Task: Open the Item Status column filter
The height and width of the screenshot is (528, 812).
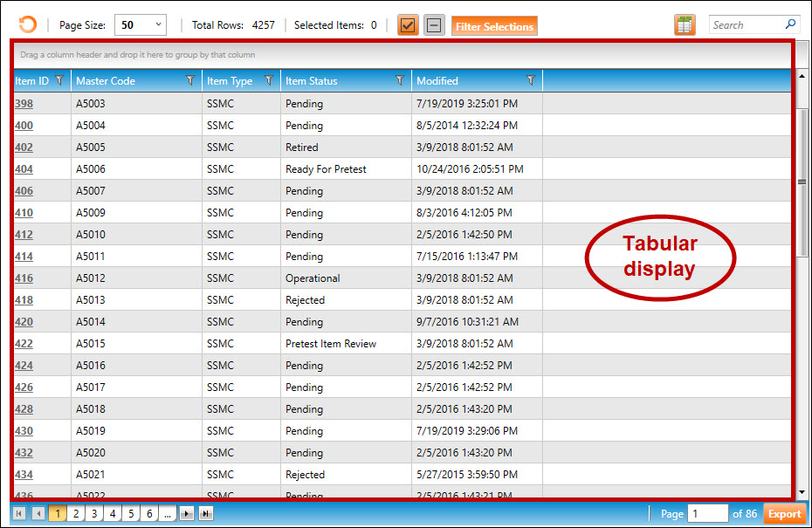Action: [x=400, y=81]
